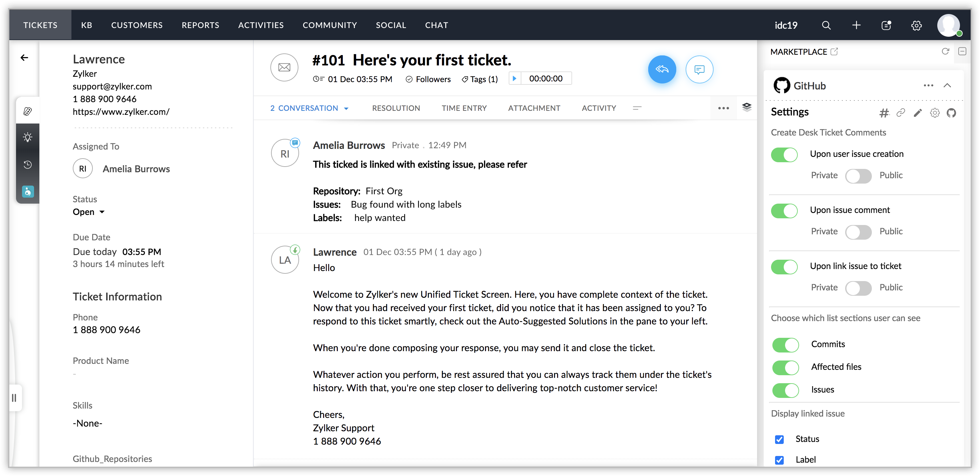Uncheck the Status checkbox
The image size is (980, 476).
pos(779,439)
